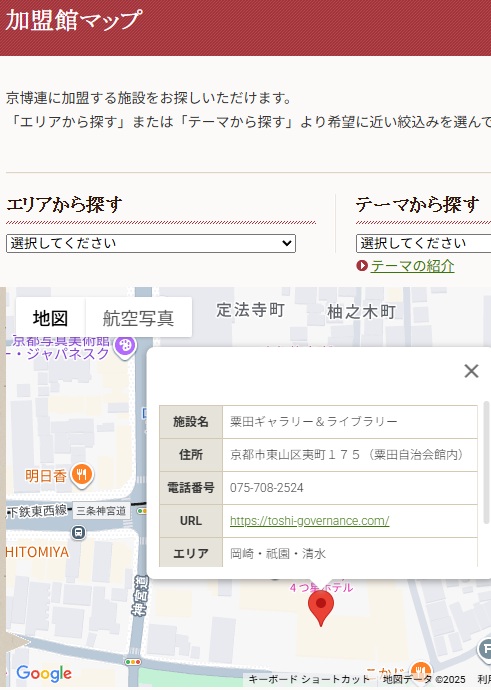Close the facility info popup
Screen dimensions: 491x690
(x=471, y=371)
